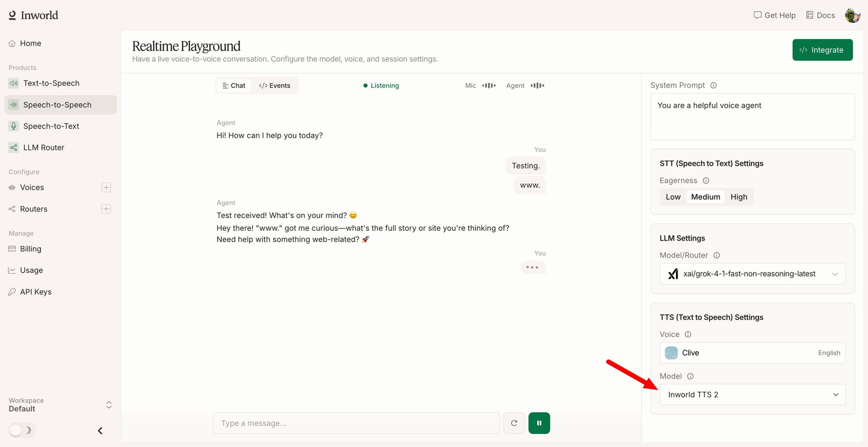Restart the session with refresh icon
The width and height of the screenshot is (868, 447).
click(x=514, y=423)
